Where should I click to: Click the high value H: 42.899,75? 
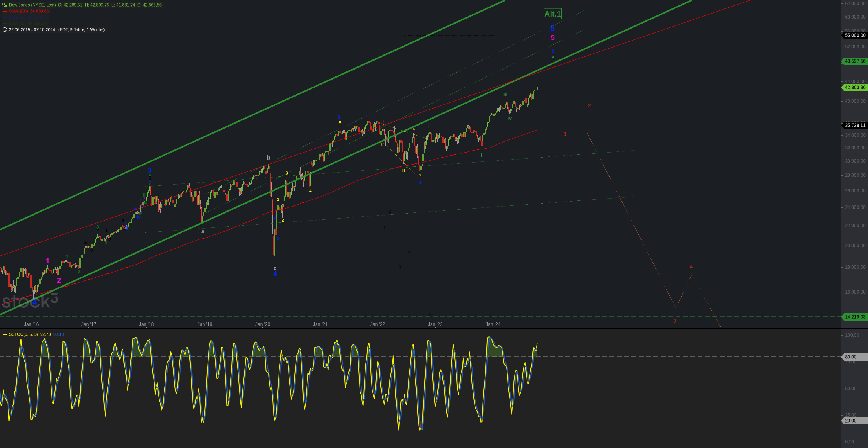(97, 5)
